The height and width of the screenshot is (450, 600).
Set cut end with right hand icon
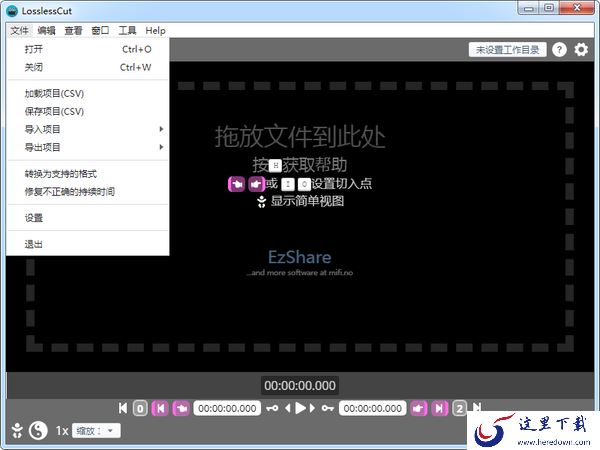419,408
